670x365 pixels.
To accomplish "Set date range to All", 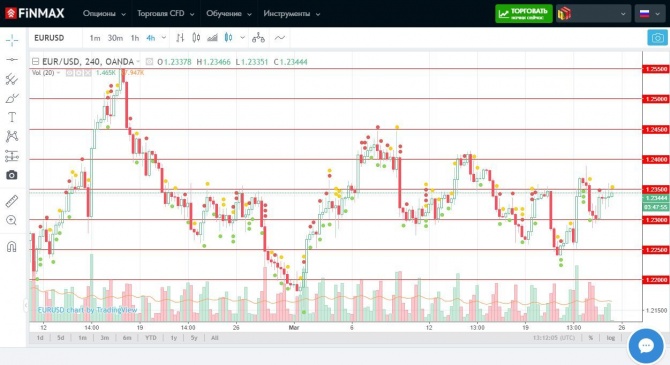I will pyautogui.click(x=215, y=338).
